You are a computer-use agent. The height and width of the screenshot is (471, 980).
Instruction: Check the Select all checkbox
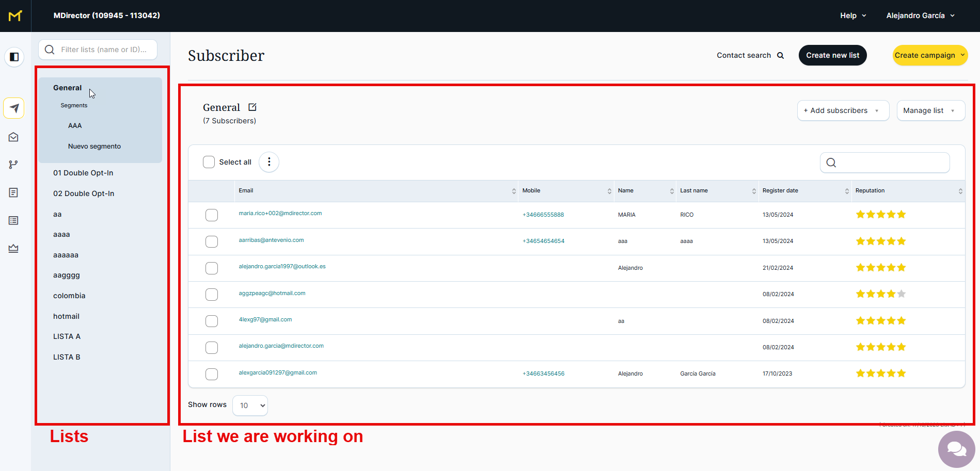pyautogui.click(x=209, y=162)
